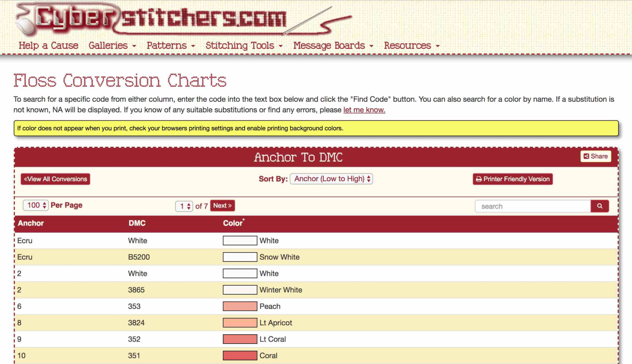
Task: Click the white swatch beside DMC B5200
Action: tap(240, 257)
